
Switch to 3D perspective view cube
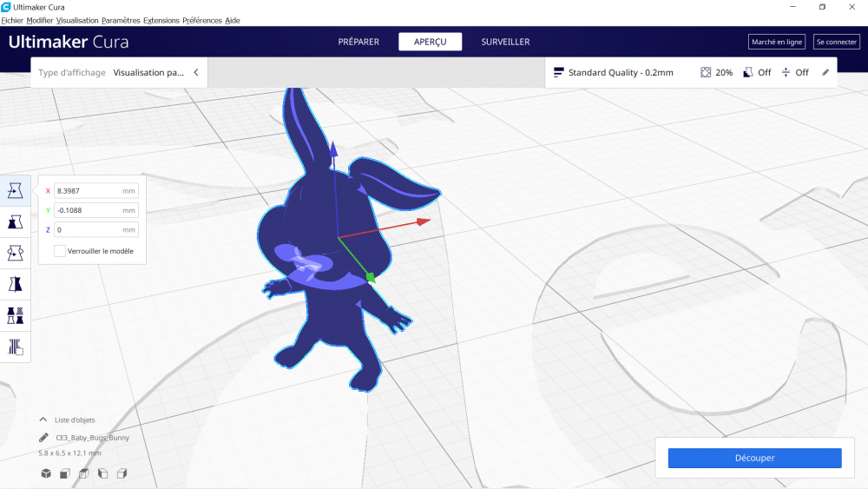pos(46,473)
